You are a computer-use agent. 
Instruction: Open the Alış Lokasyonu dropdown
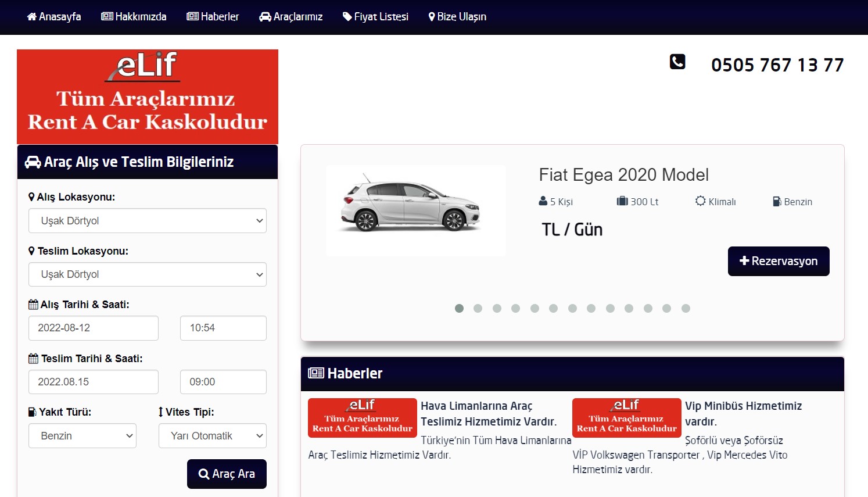pos(148,221)
